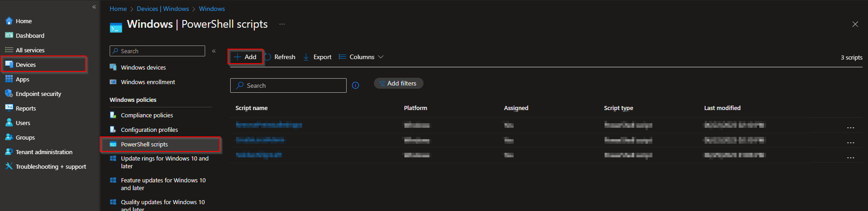Open Troubleshooting + support wrench icon

tap(9, 166)
